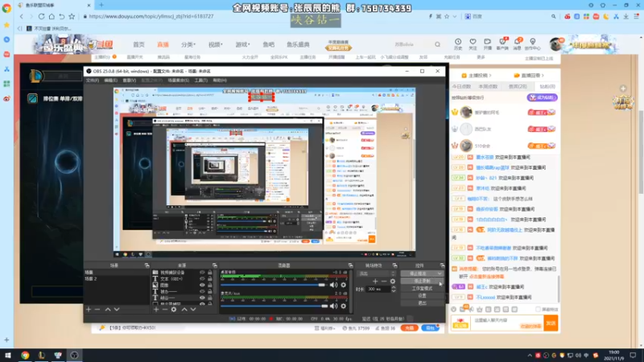This screenshot has width=644, height=362.
Task: Open transition properties gear icon
Action: (393, 281)
